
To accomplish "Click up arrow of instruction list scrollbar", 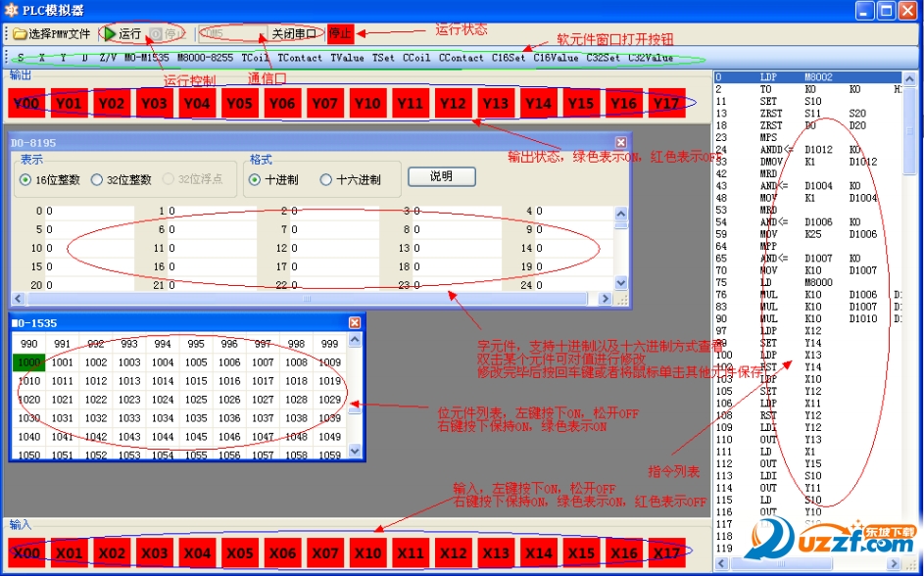I will pos(909,78).
